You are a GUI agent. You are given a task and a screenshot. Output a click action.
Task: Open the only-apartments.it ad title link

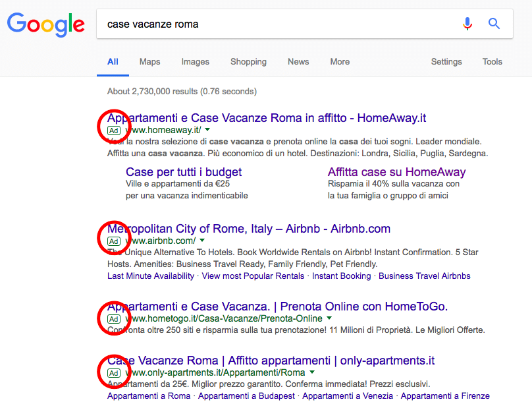point(271,361)
